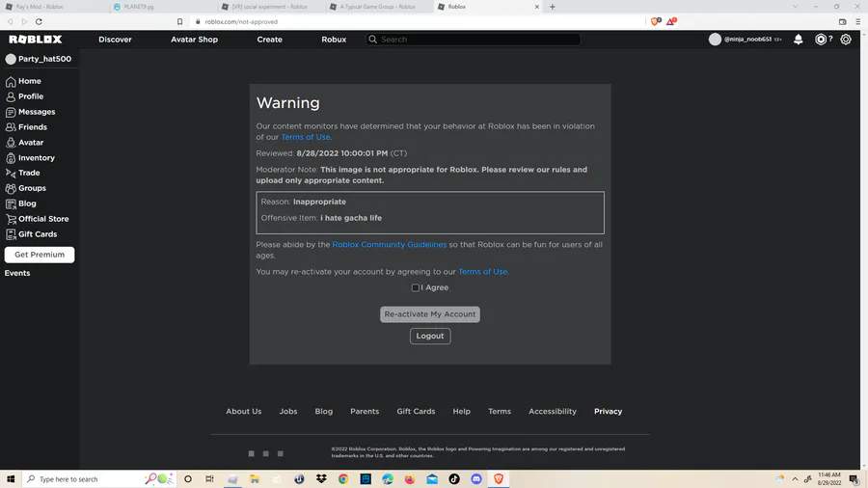Open a new browser tab
This screenshot has width=868, height=488.
pos(552,7)
